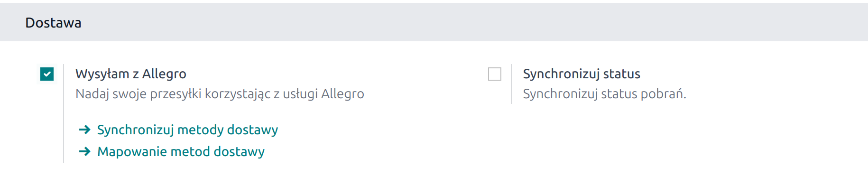Screen dimensions: 868x186
Task: Click the Synchronizuj status pobrań description
Action: tap(604, 94)
